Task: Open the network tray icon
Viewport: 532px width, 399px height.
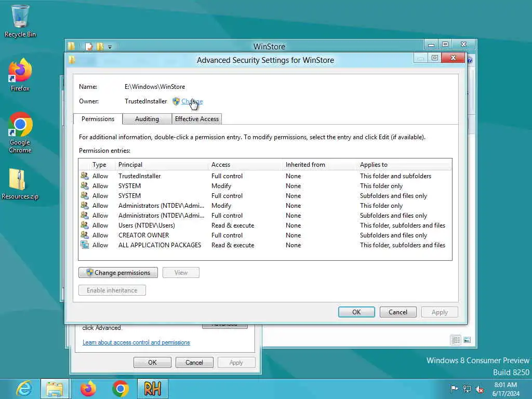Action: pyautogui.click(x=467, y=389)
